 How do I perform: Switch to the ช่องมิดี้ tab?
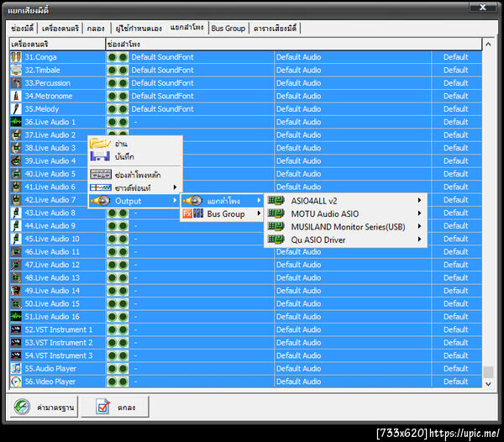click(x=22, y=29)
